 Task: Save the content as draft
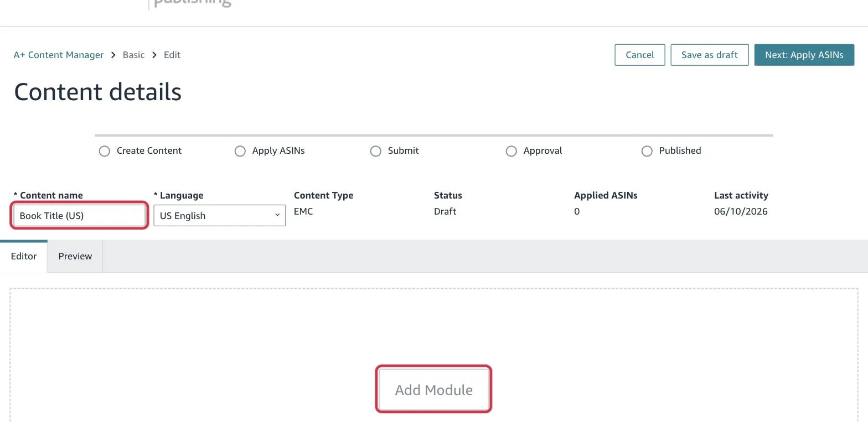[x=710, y=55]
